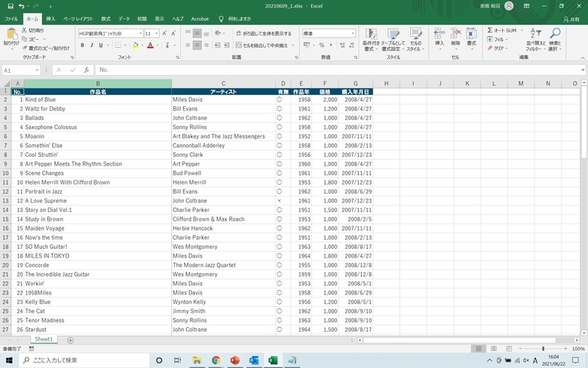Open Cell Styles (セルのスタイル)

pyautogui.click(x=415, y=40)
